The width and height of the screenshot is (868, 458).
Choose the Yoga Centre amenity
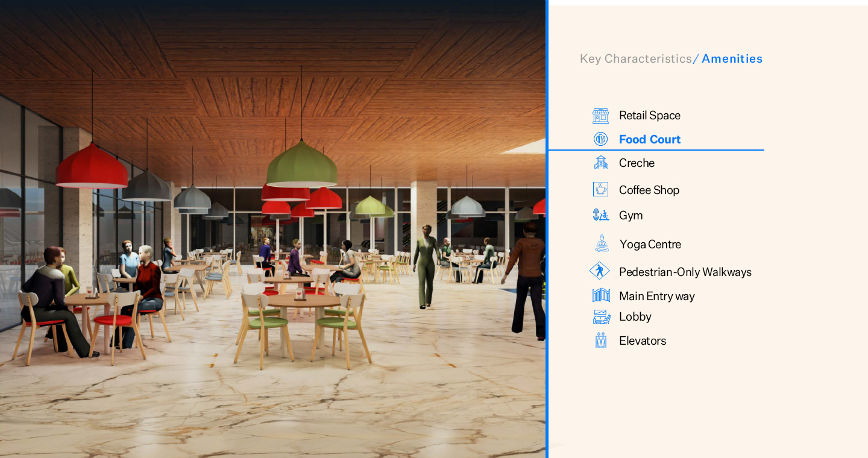(650, 244)
